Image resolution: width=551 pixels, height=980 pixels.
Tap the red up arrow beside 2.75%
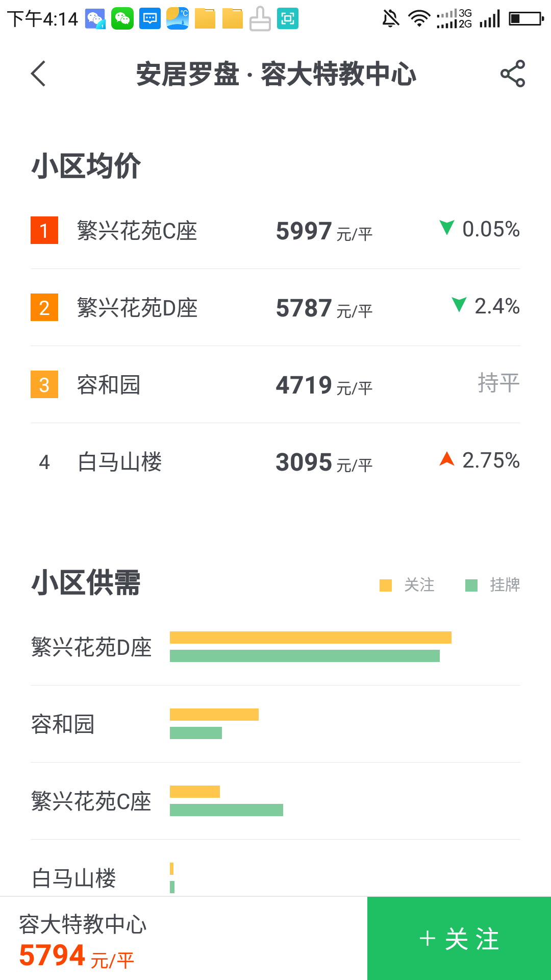point(447,459)
